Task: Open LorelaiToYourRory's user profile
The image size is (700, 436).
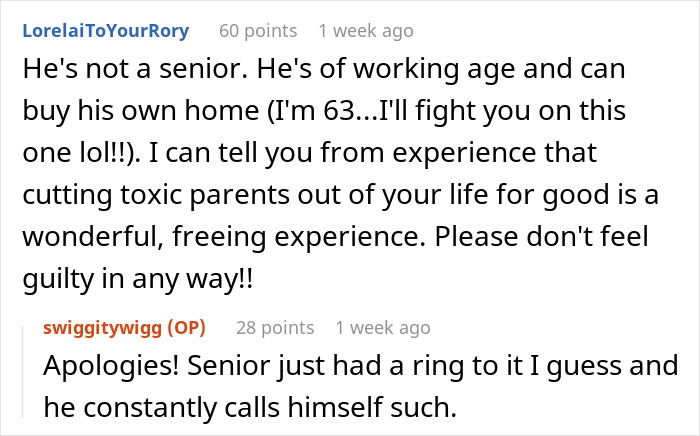Action: click(104, 31)
